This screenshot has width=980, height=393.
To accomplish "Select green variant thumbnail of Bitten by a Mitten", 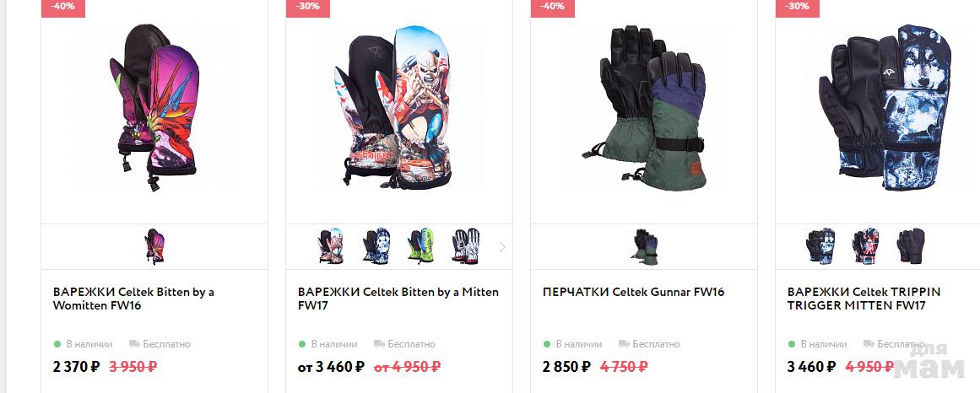I will coord(420,246).
